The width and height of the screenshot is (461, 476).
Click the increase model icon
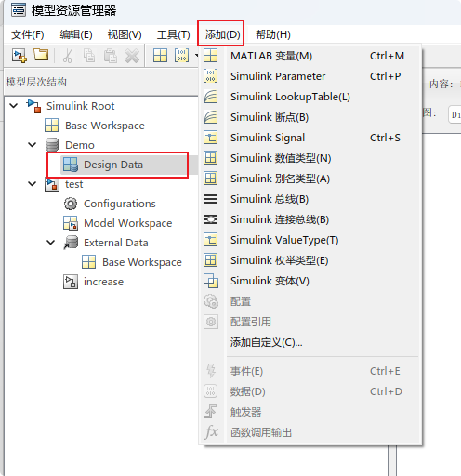point(71,282)
